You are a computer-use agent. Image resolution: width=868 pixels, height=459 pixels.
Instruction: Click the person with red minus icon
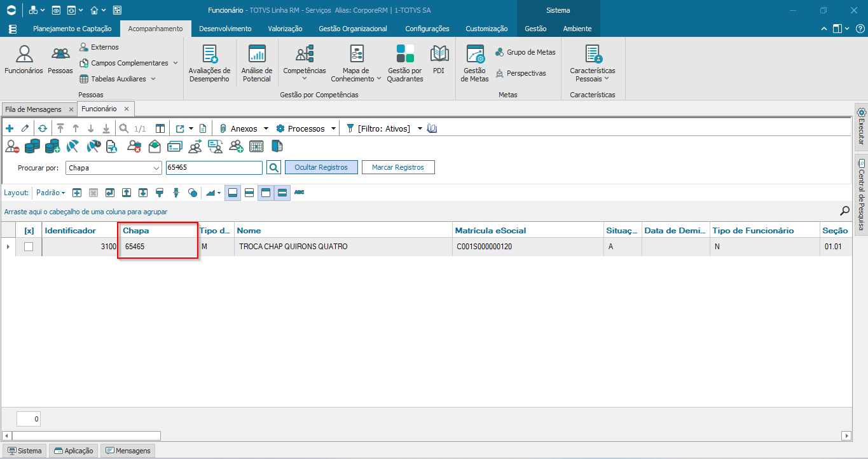pos(12,147)
